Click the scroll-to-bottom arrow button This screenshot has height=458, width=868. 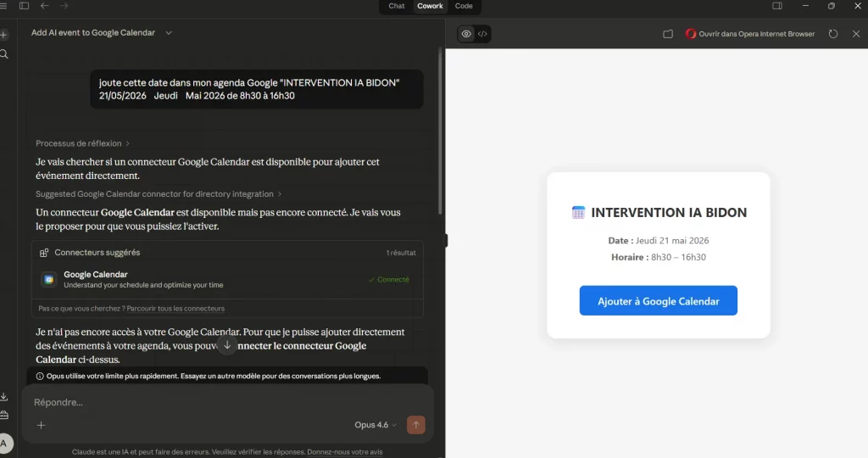tap(226, 345)
